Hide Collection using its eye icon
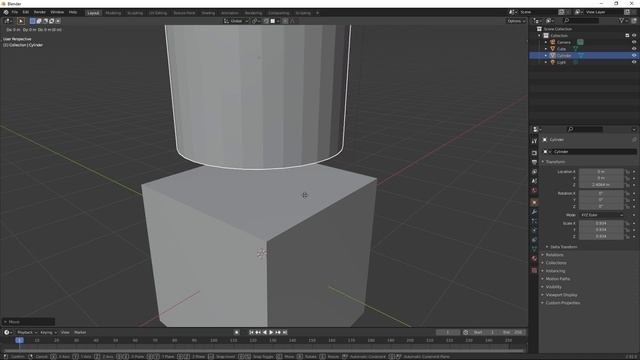Screen dimensions: 640x360 pos(634,36)
